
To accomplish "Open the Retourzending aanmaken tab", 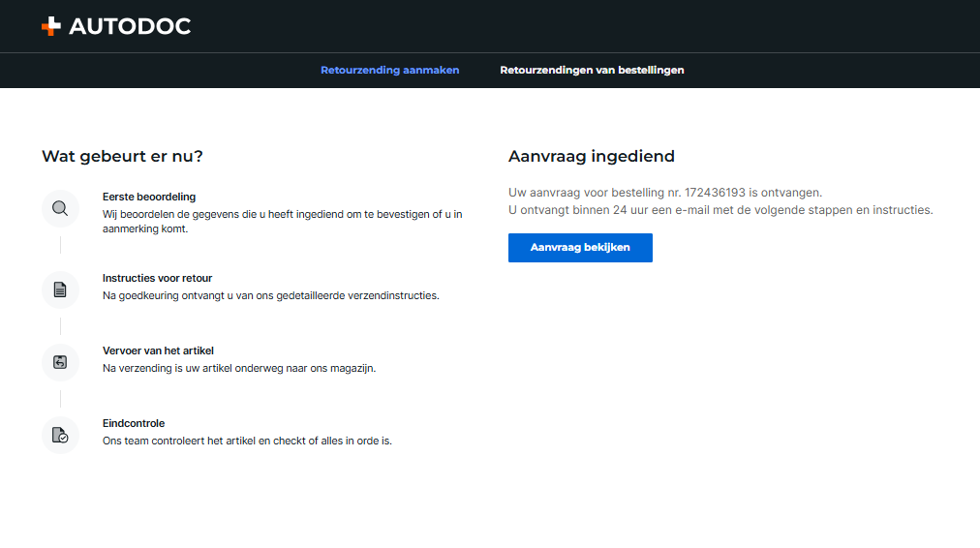I will 390,70.
